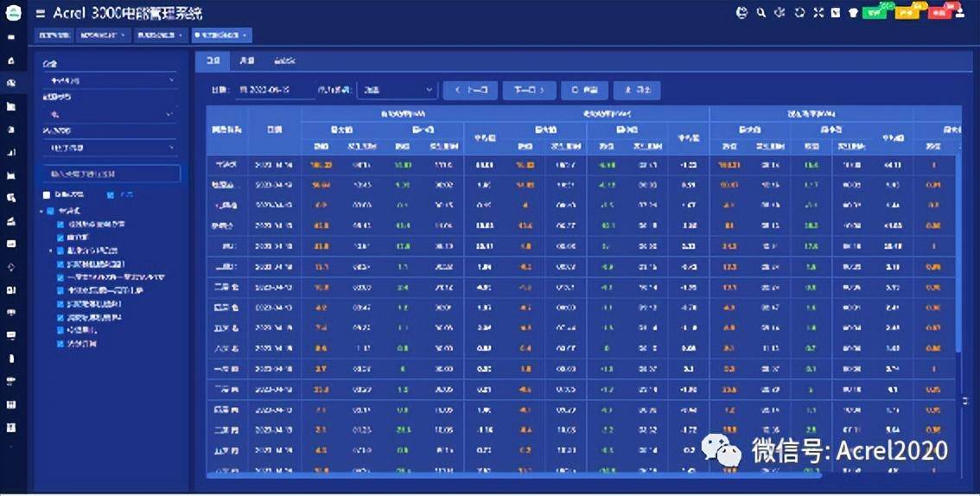Viewport: 980px width, 496px height.
Task: Click the horizontal scrollbar under the table
Action: [512, 476]
